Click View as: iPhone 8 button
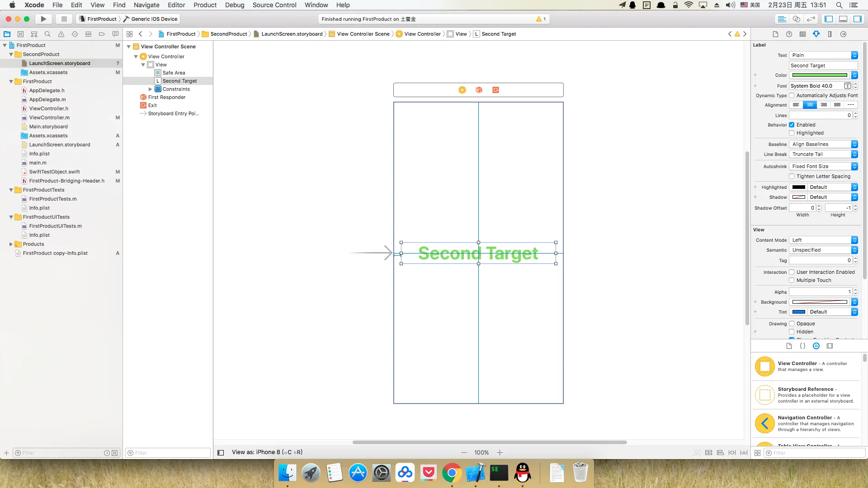This screenshot has height=488, width=868. tap(267, 452)
